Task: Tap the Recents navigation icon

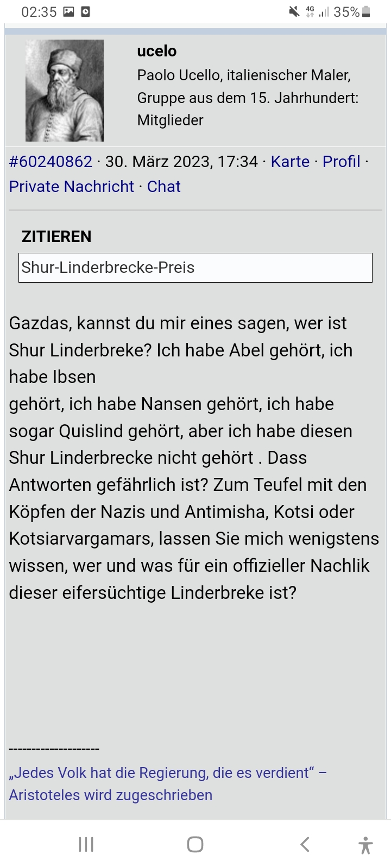Action: click(86, 844)
